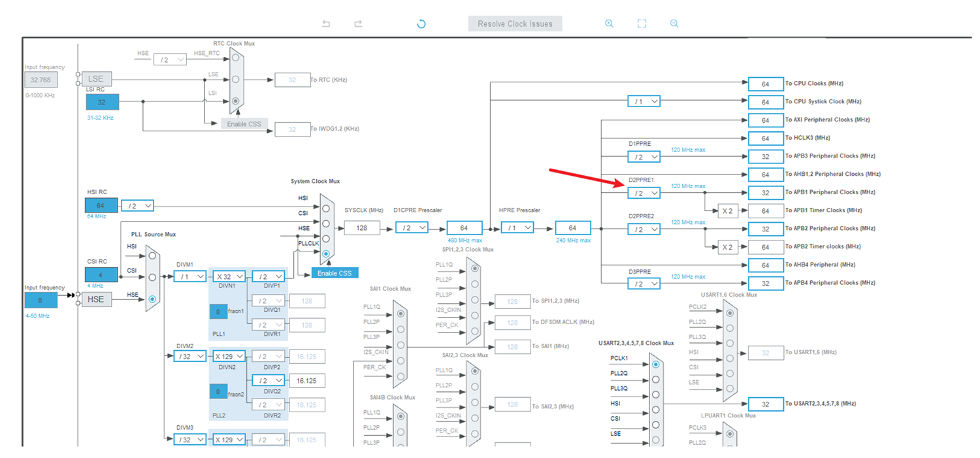Click the HSE input frequency field

tap(41, 300)
